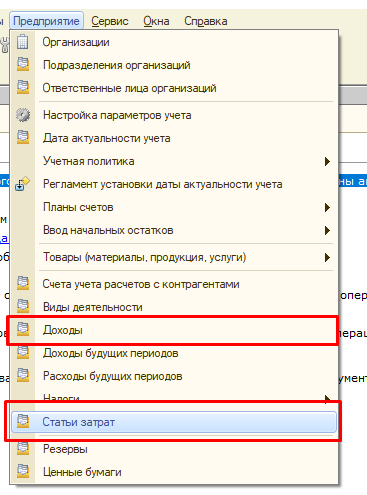The height and width of the screenshot is (495, 367).
Task: Click Ввод начальных остатков text
Action: click(x=108, y=230)
